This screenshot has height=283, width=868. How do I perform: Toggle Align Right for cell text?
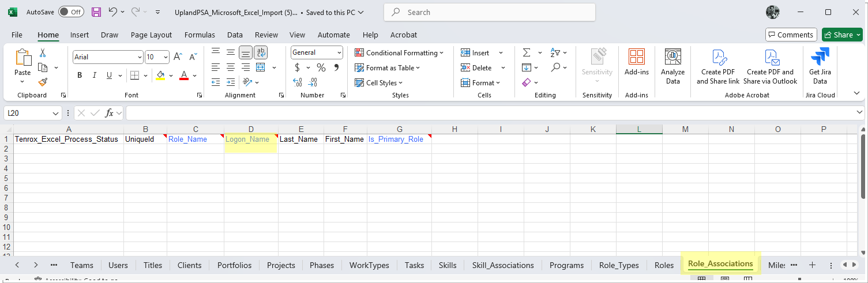(x=246, y=67)
